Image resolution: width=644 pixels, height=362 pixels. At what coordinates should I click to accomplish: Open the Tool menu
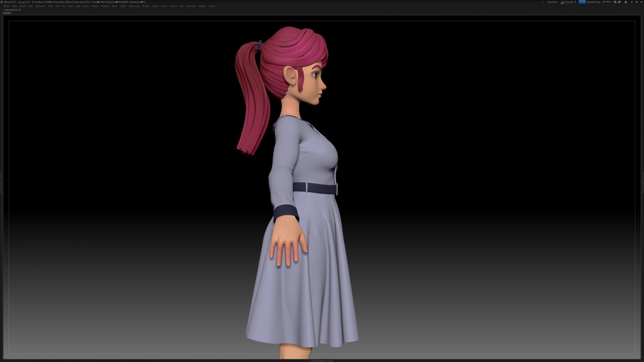[x=181, y=6]
